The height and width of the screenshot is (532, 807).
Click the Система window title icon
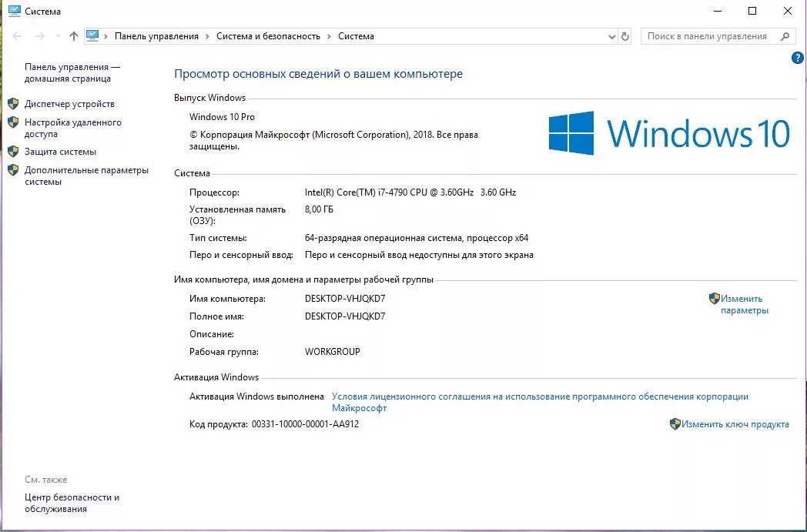click(15, 11)
